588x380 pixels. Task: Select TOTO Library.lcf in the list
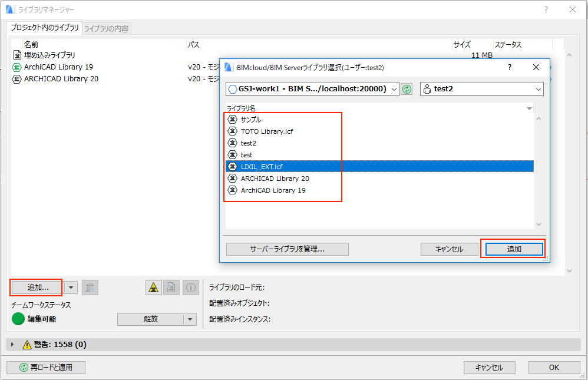click(x=266, y=131)
